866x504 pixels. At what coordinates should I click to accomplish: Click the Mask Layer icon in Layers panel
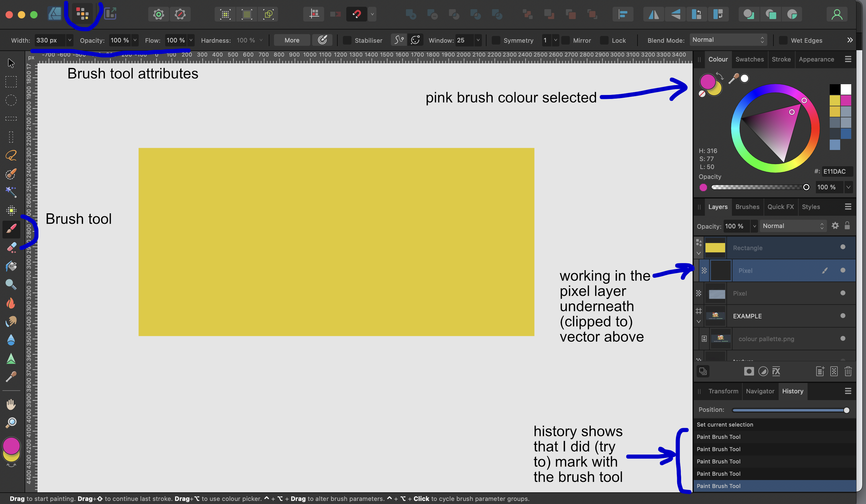pyautogui.click(x=749, y=371)
